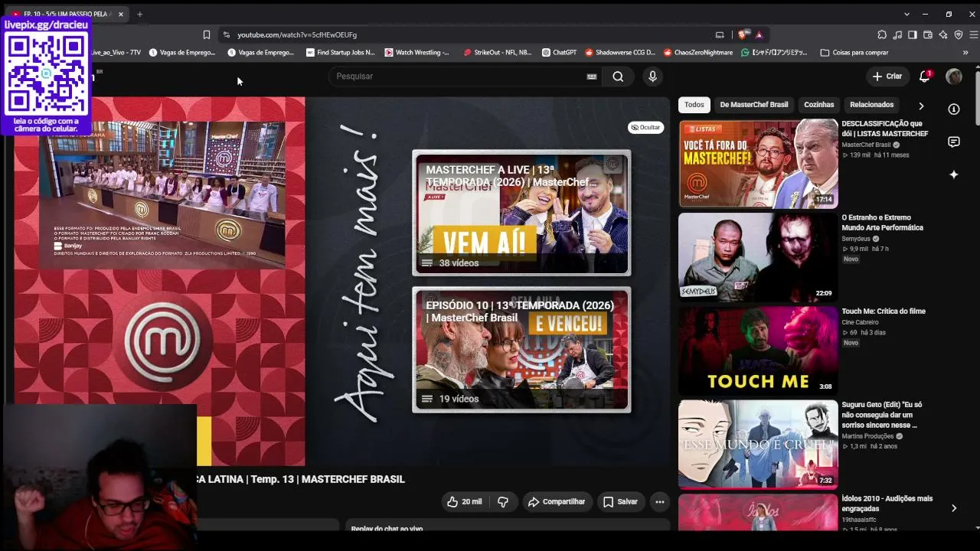Image resolution: width=980 pixels, height=551 pixels.
Task: Open Find Startup Jobs bookmark
Action: (x=340, y=53)
